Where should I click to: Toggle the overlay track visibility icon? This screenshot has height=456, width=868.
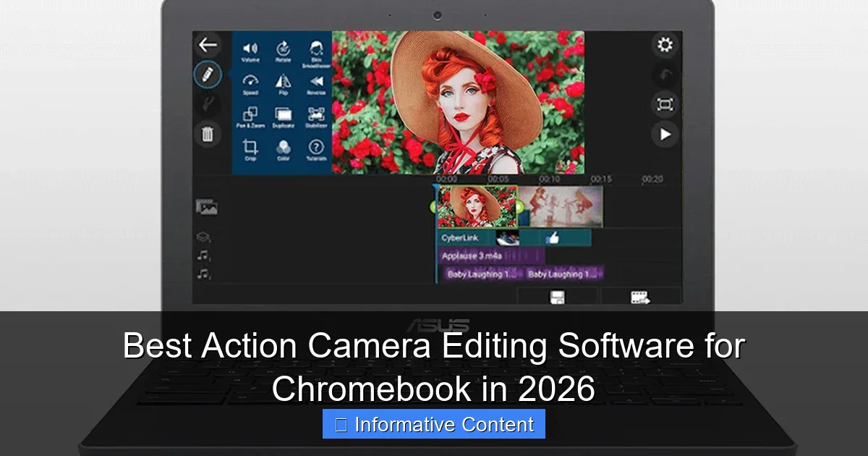click(x=205, y=234)
